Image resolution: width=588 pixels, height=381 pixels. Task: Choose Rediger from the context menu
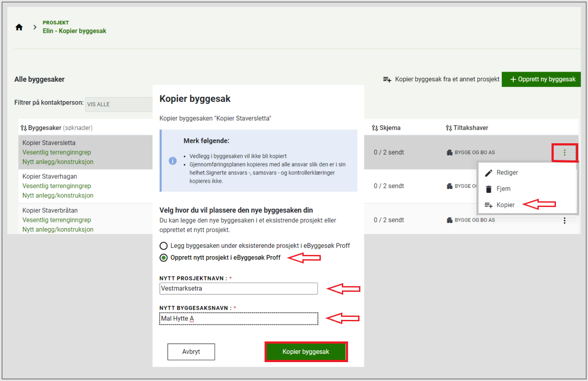tap(507, 173)
